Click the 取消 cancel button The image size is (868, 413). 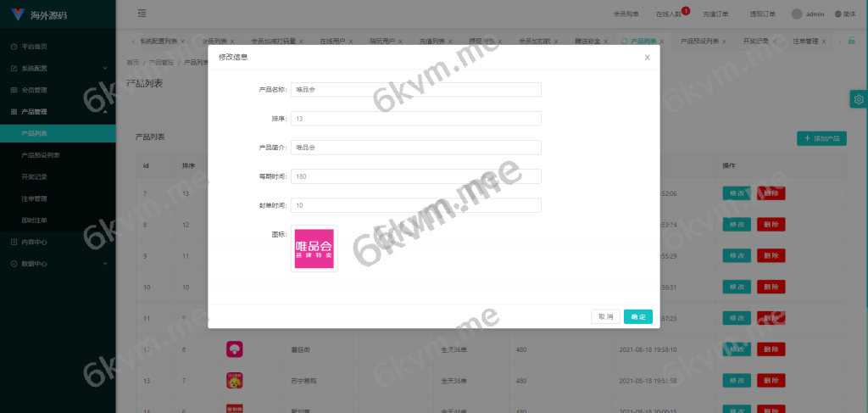pyautogui.click(x=605, y=316)
